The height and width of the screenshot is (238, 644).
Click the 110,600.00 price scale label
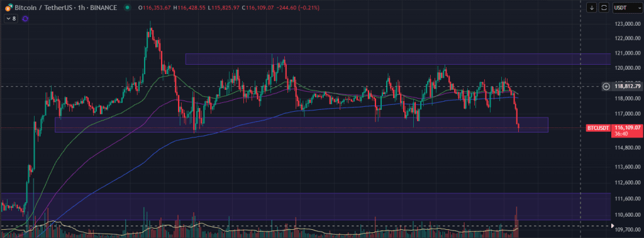coord(628,215)
